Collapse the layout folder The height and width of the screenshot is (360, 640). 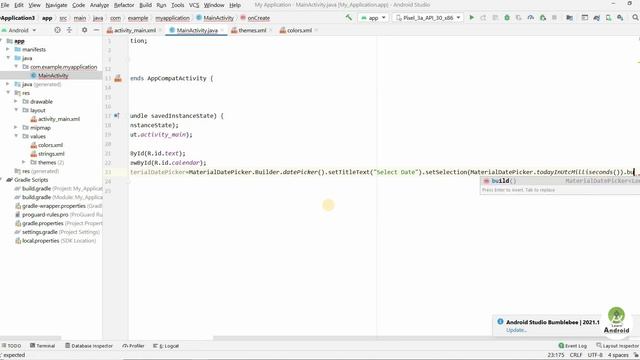coord(16,110)
